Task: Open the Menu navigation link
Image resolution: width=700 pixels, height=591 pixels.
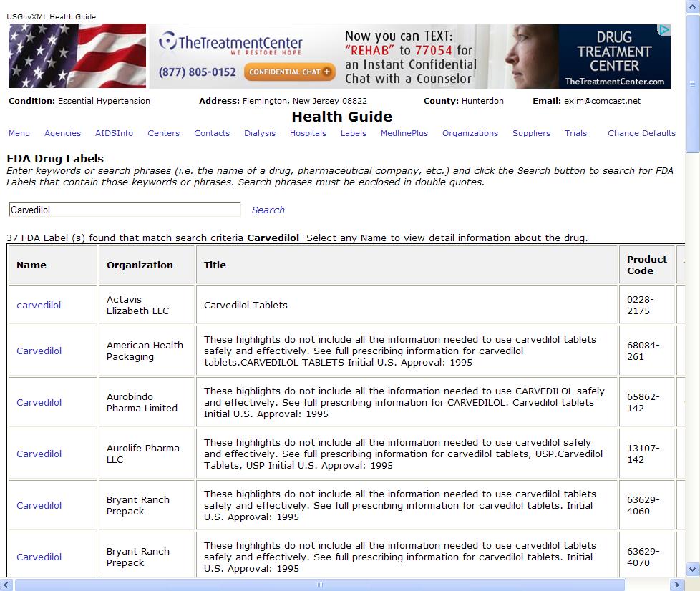Action: coord(19,133)
